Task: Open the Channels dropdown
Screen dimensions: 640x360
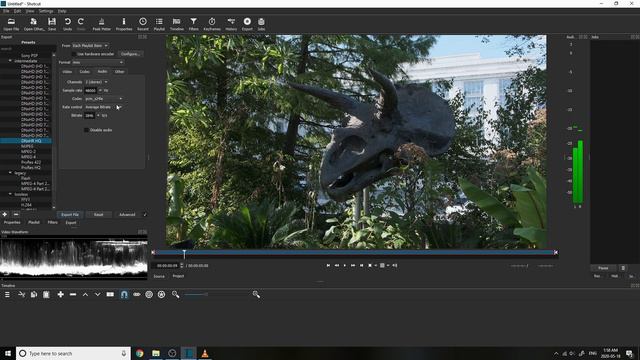Action: (x=96, y=82)
